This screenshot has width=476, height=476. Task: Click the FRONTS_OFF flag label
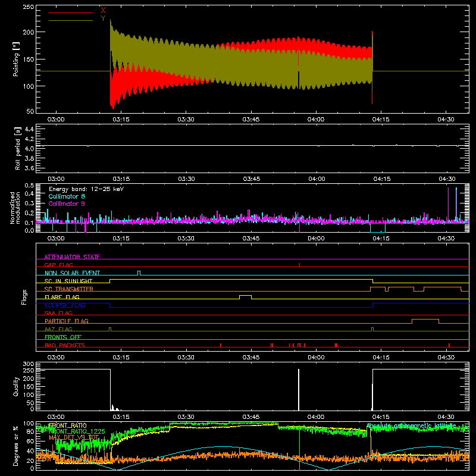(63, 337)
